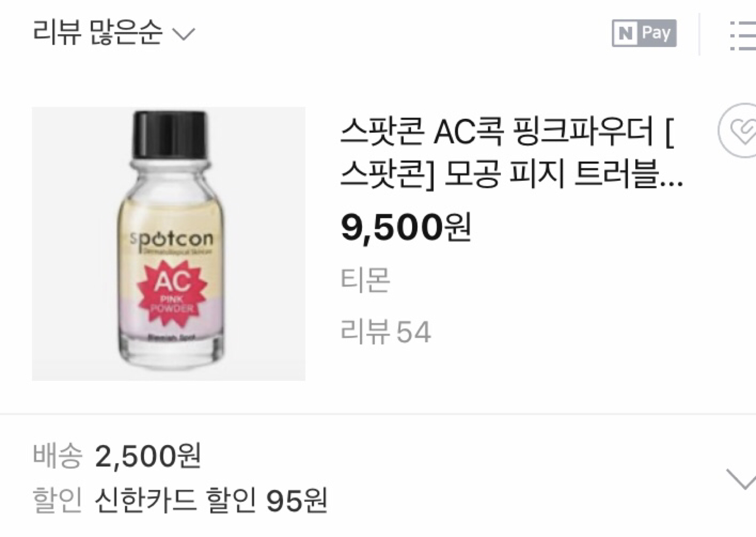Viewport: 756px width, 537px height.
Task: Expand shipping and discount details chevron
Action: tap(741, 479)
